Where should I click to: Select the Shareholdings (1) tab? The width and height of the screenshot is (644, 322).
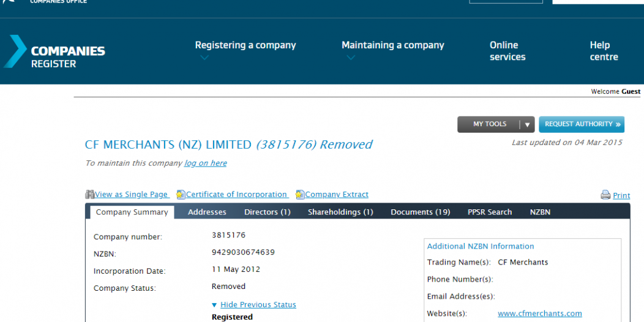pyautogui.click(x=340, y=212)
